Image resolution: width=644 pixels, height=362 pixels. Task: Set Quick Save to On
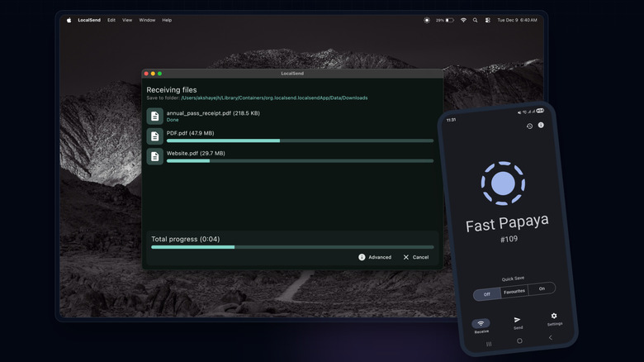click(x=542, y=288)
